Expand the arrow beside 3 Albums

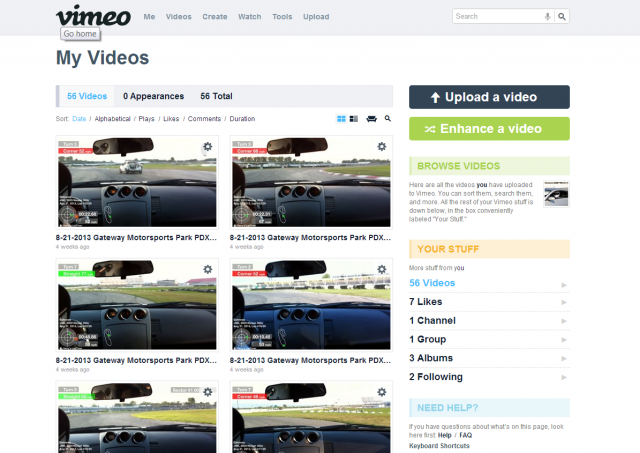(x=564, y=359)
